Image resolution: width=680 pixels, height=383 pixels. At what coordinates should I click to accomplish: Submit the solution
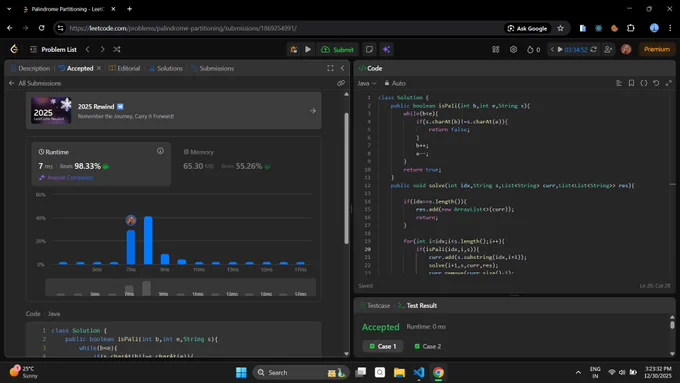[337, 49]
